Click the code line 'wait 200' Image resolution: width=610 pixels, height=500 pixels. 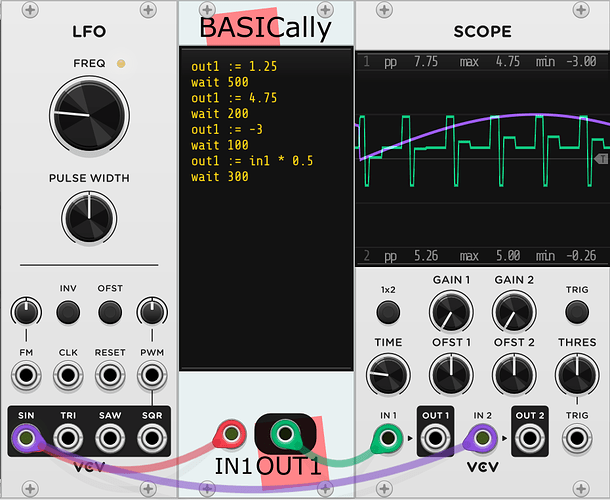[x=219, y=114]
